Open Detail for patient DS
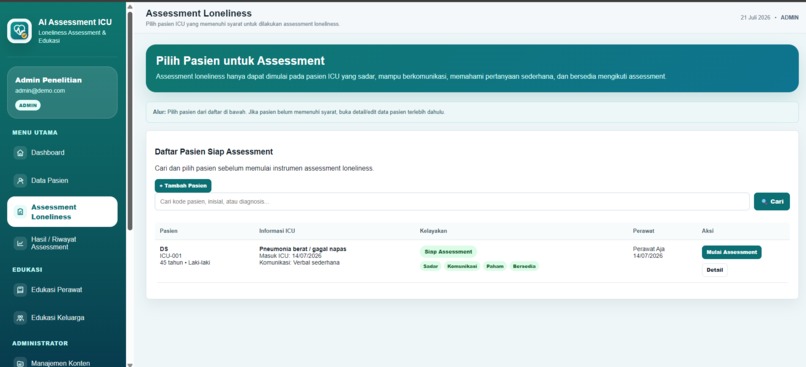806x367 pixels. (715, 270)
